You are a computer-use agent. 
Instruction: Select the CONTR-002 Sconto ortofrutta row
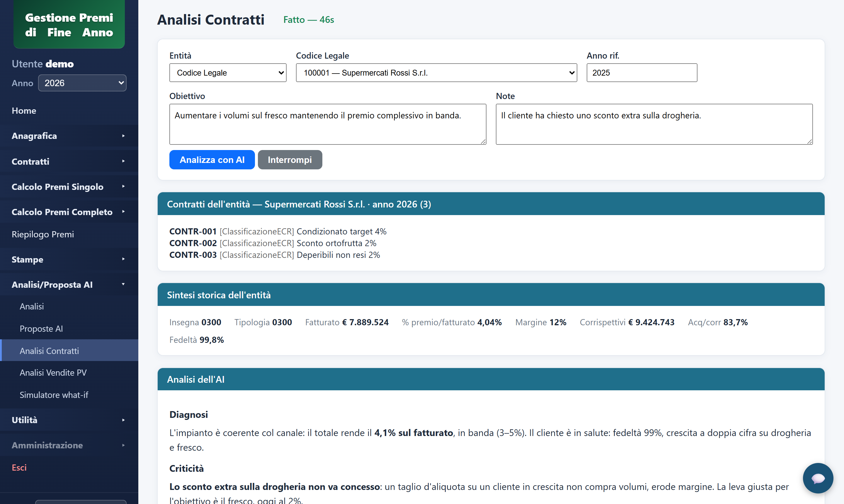click(273, 243)
